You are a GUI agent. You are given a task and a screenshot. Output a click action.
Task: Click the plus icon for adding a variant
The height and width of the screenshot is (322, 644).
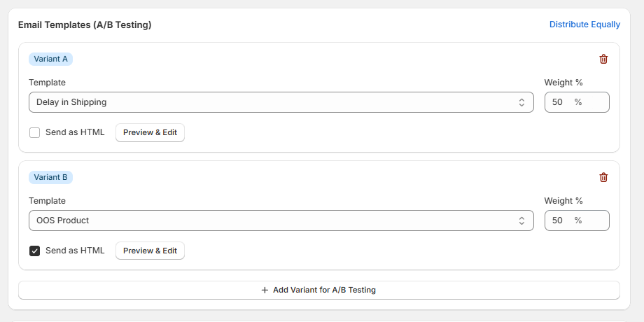(265, 290)
